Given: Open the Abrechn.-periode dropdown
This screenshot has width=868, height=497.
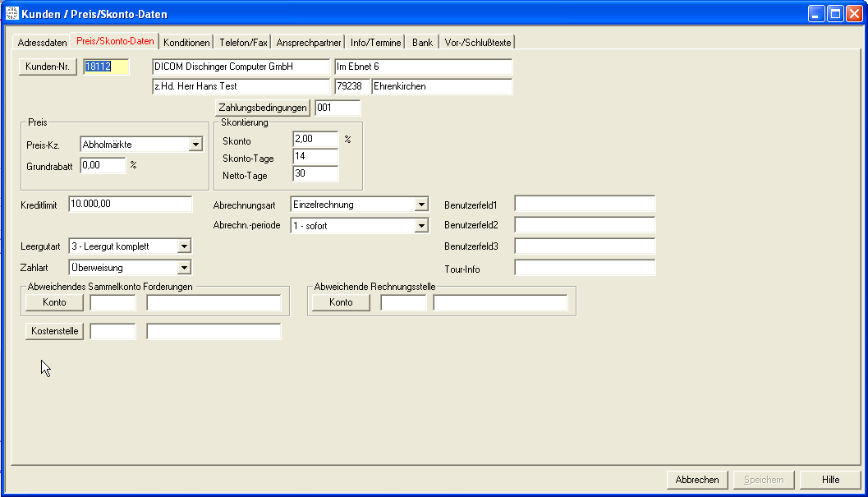Looking at the screenshot, I should point(421,225).
